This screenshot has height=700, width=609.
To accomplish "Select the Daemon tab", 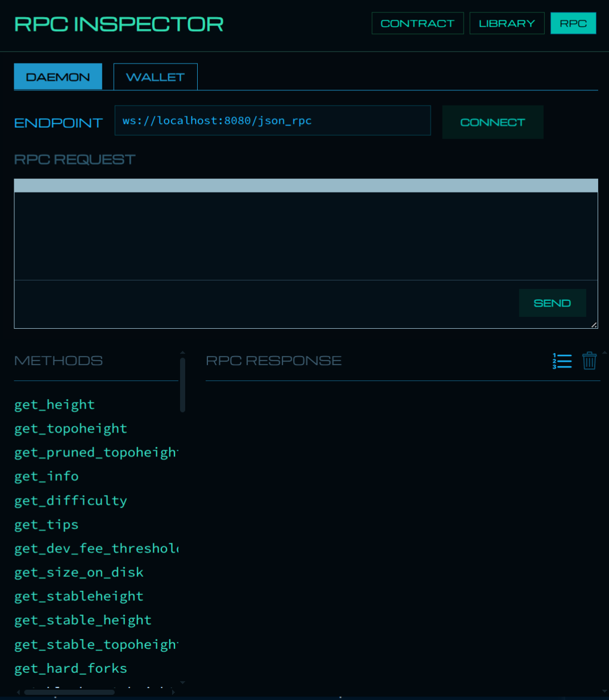I will (58, 77).
